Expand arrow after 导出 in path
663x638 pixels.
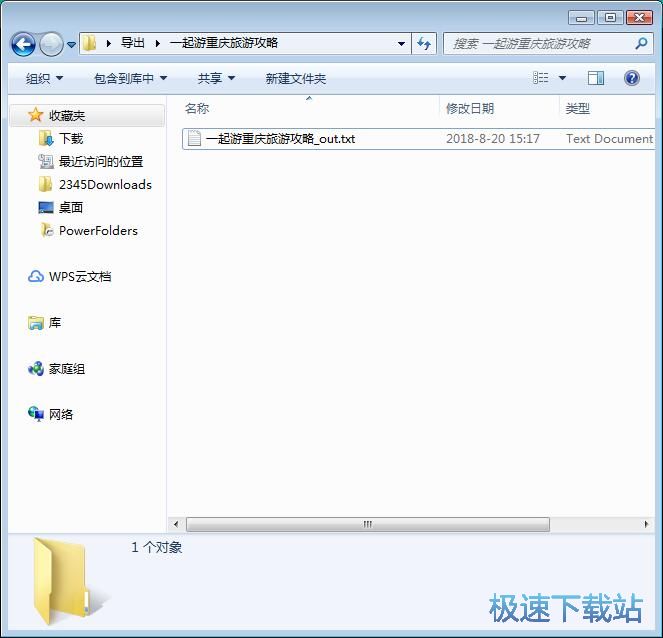click(x=158, y=43)
